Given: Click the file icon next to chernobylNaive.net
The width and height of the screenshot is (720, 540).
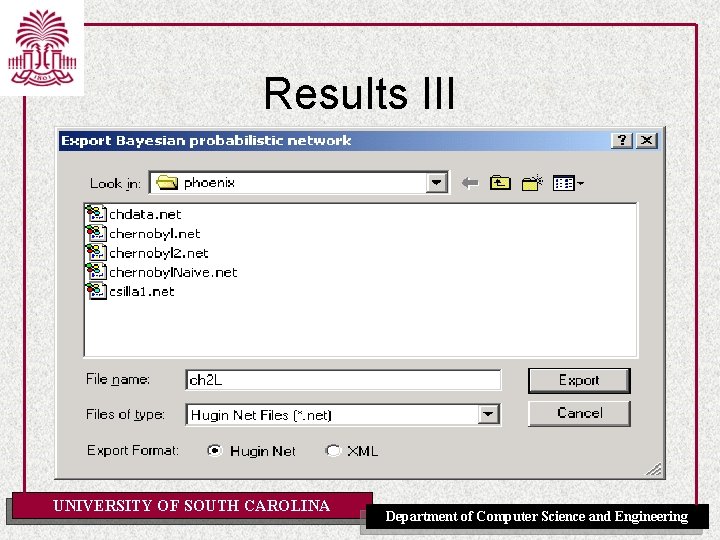Looking at the screenshot, I should point(96,272).
